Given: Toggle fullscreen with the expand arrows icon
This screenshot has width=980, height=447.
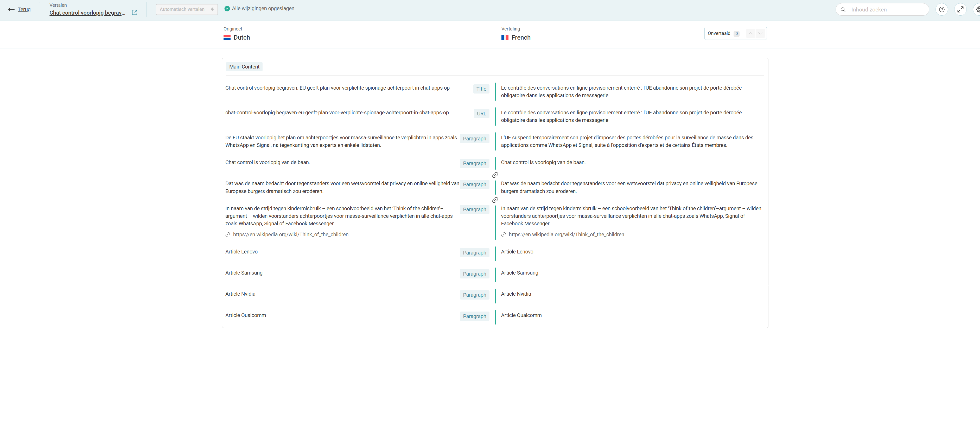Looking at the screenshot, I should [960, 10].
